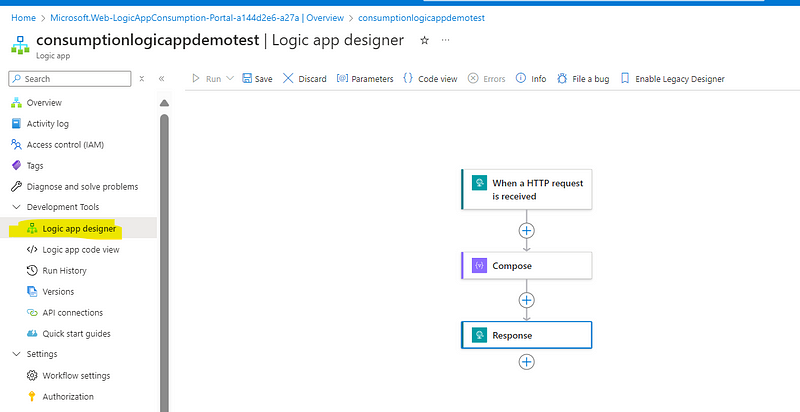800x412 pixels.
Task: Add a step after Response
Action: [527, 362]
